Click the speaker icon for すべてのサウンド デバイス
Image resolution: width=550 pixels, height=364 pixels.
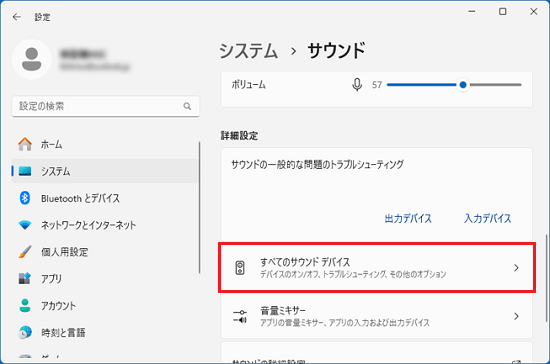click(240, 268)
